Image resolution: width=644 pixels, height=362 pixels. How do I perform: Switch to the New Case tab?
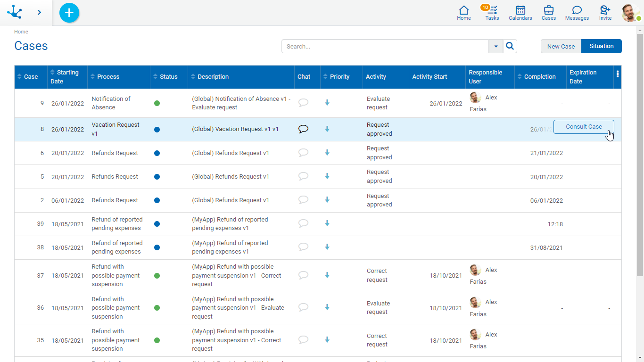click(x=561, y=46)
